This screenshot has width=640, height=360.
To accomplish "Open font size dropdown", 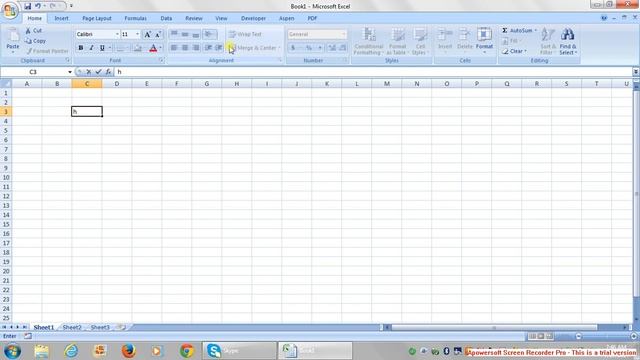I will (138, 34).
